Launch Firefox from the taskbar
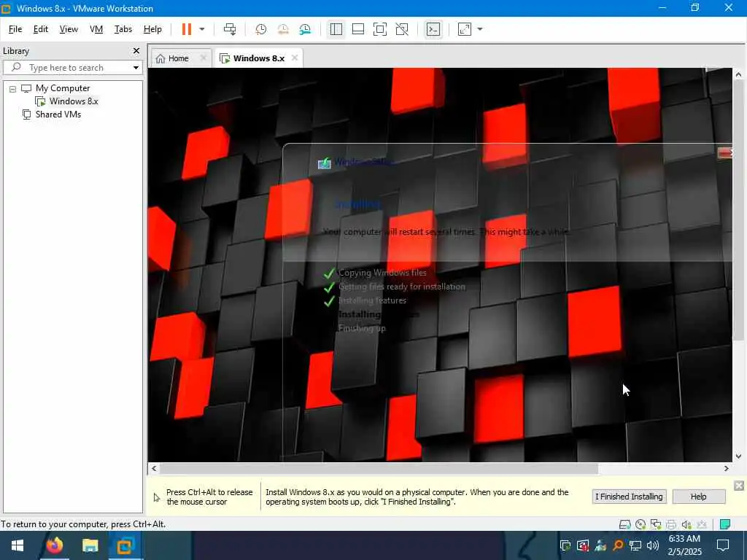This screenshot has width=747, height=560. pos(54,545)
